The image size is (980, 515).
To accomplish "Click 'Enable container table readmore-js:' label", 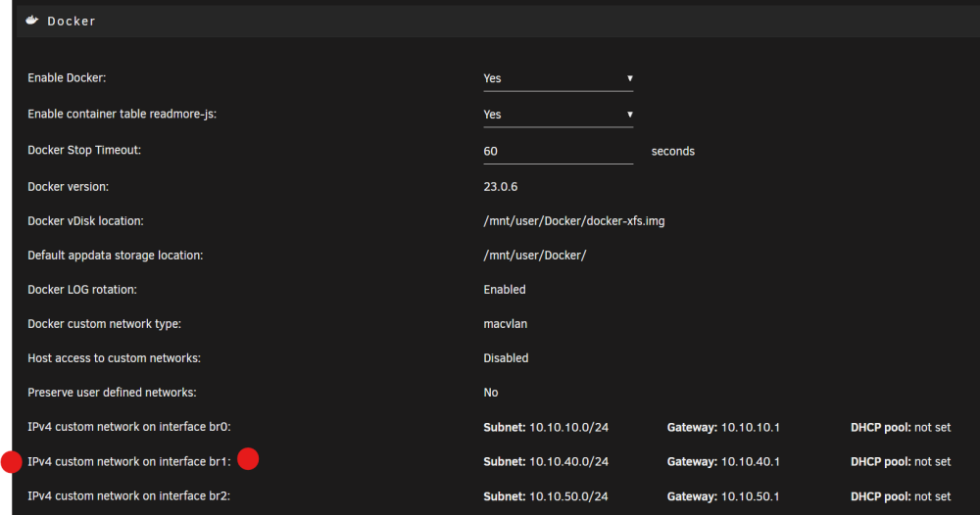I will pos(122,115).
